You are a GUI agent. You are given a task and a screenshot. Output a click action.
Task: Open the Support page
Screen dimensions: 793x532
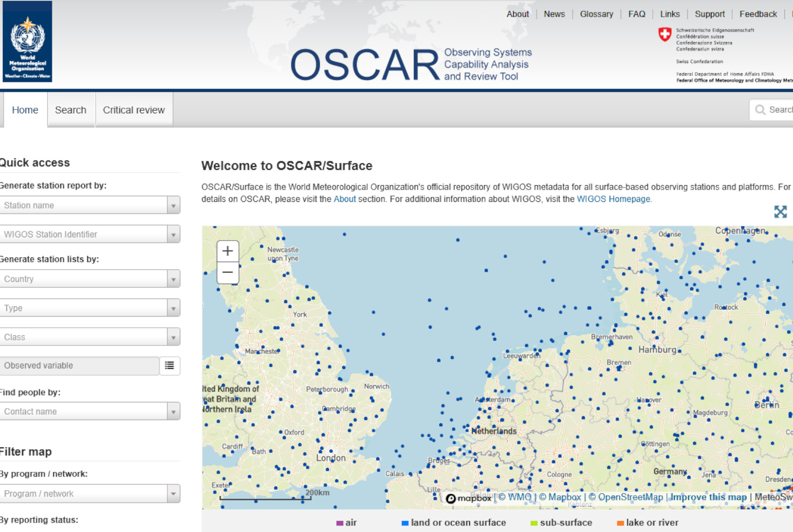tap(710, 14)
